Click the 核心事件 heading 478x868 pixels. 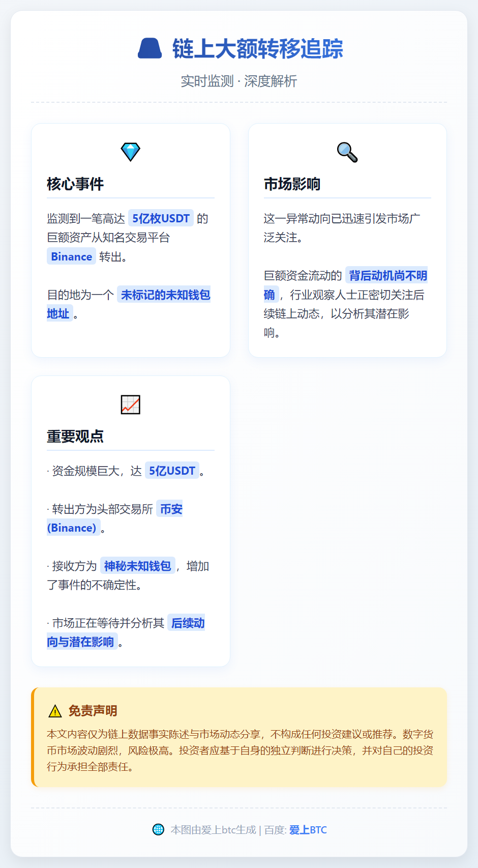[75, 184]
